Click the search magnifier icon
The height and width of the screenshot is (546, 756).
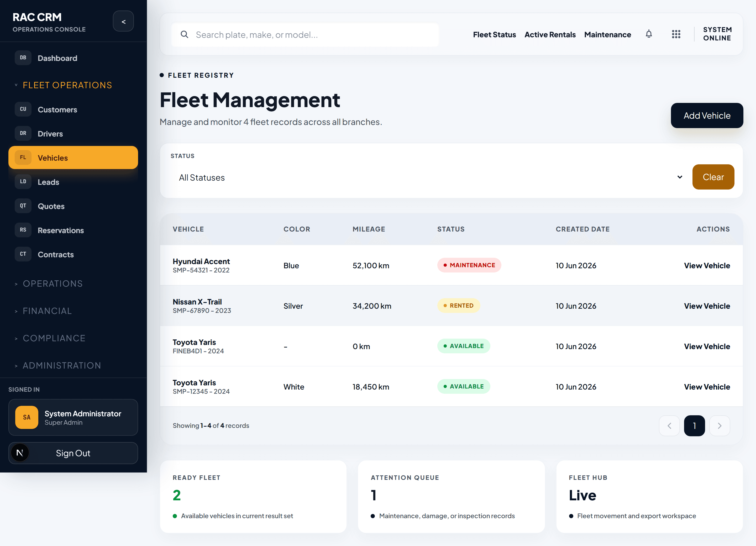(184, 34)
